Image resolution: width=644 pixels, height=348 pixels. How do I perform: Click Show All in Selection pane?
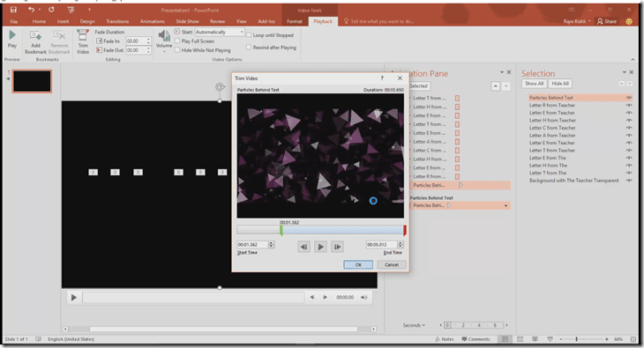coord(534,84)
